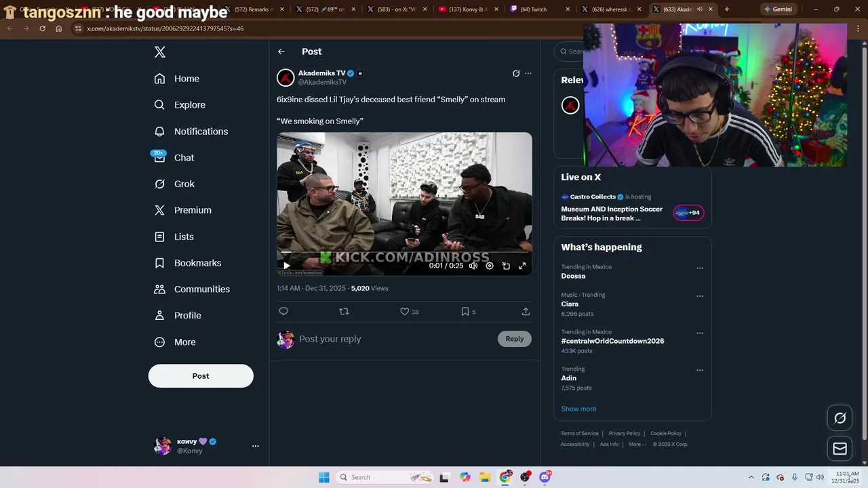Image resolution: width=868 pixels, height=488 pixels.
Task: Reload the page
Action: coord(42,28)
